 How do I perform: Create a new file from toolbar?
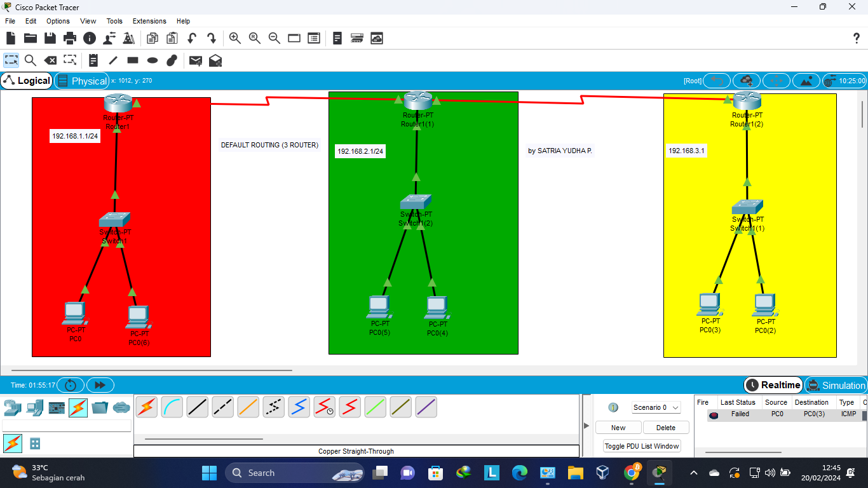[11, 38]
